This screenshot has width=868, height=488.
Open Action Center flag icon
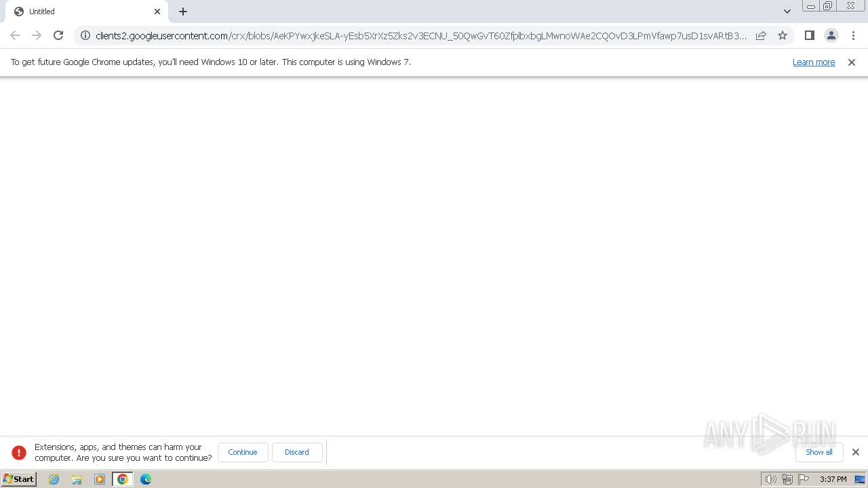point(804,479)
